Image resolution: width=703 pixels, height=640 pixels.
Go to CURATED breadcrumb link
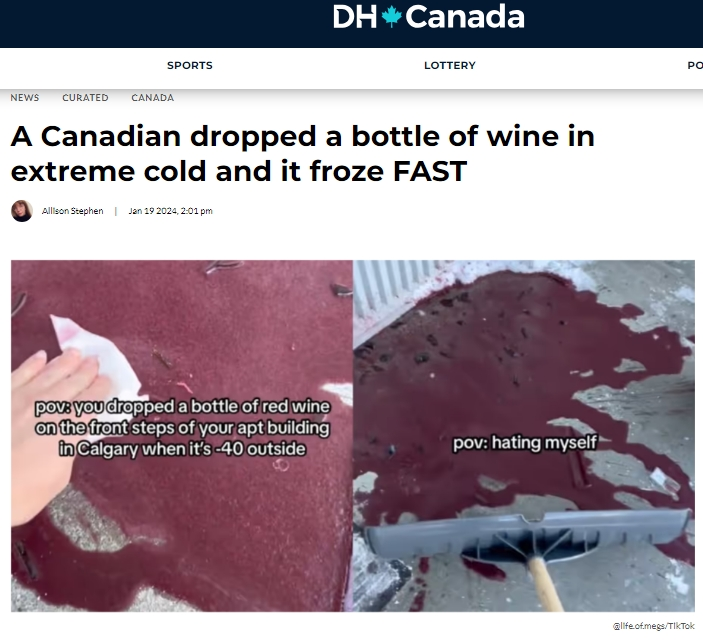[85, 98]
